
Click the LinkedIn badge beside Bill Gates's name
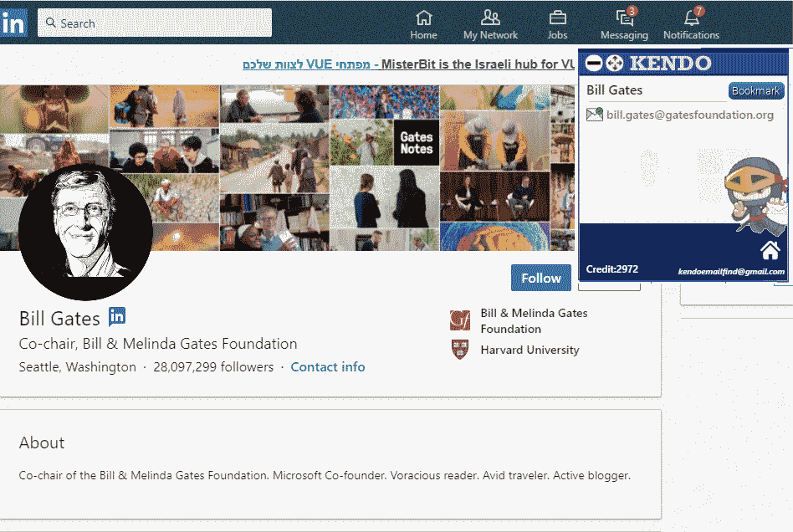pos(117,317)
